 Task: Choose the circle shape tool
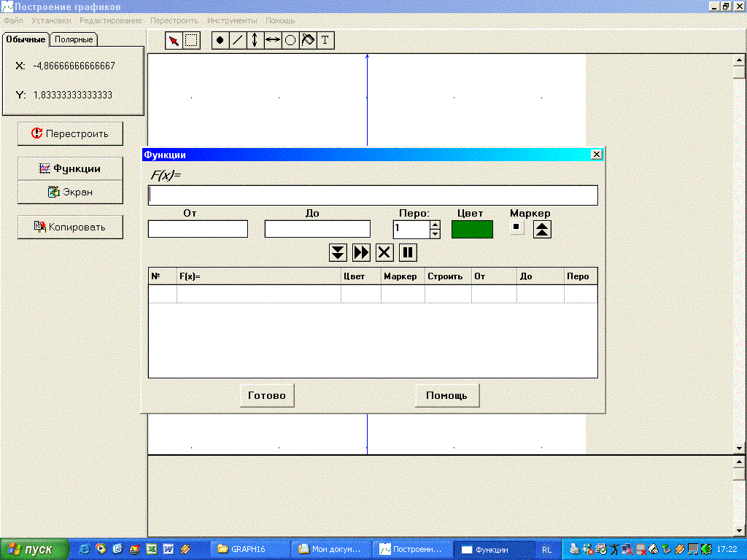[x=290, y=41]
